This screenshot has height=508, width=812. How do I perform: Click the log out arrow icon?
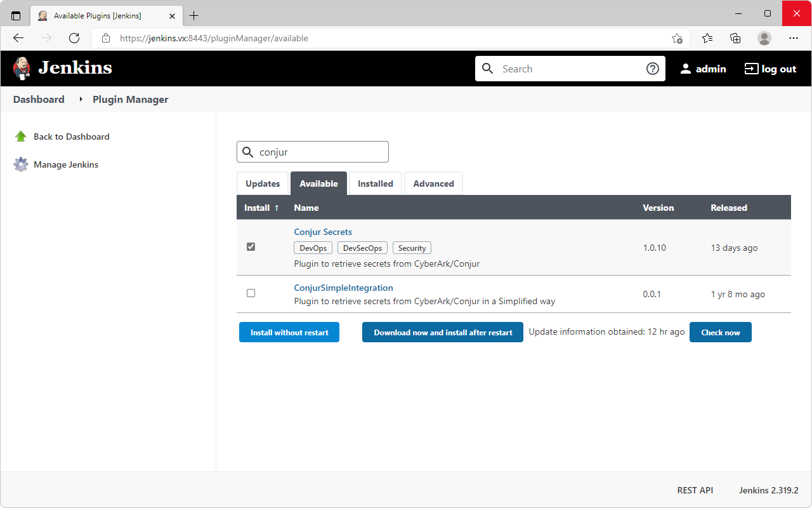tap(751, 69)
